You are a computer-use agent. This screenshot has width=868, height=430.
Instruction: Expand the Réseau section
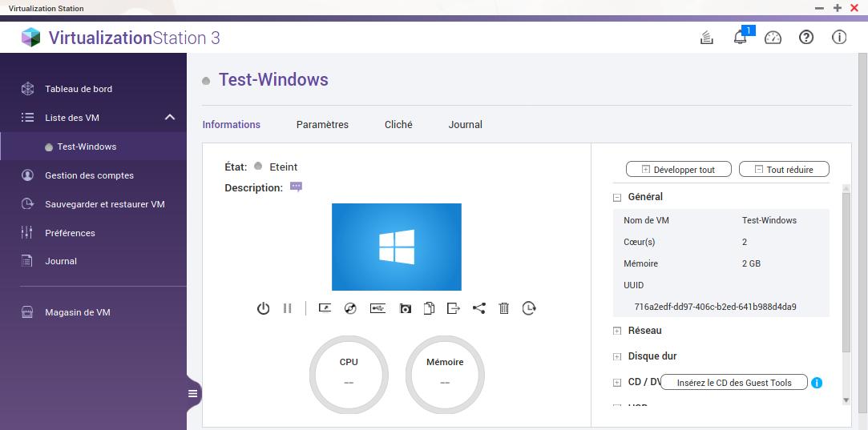pos(617,331)
